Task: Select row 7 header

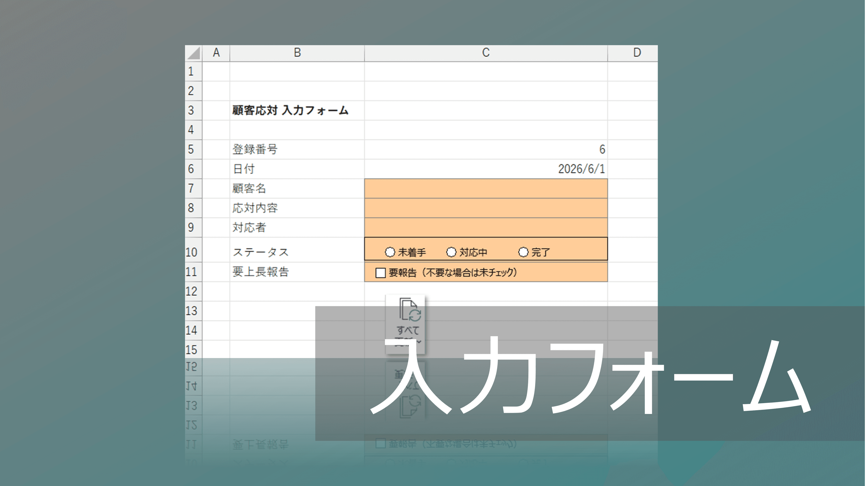Action: (193, 189)
